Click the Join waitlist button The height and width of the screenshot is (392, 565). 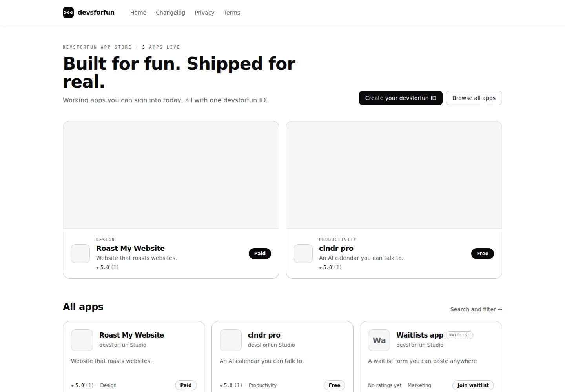click(473, 385)
